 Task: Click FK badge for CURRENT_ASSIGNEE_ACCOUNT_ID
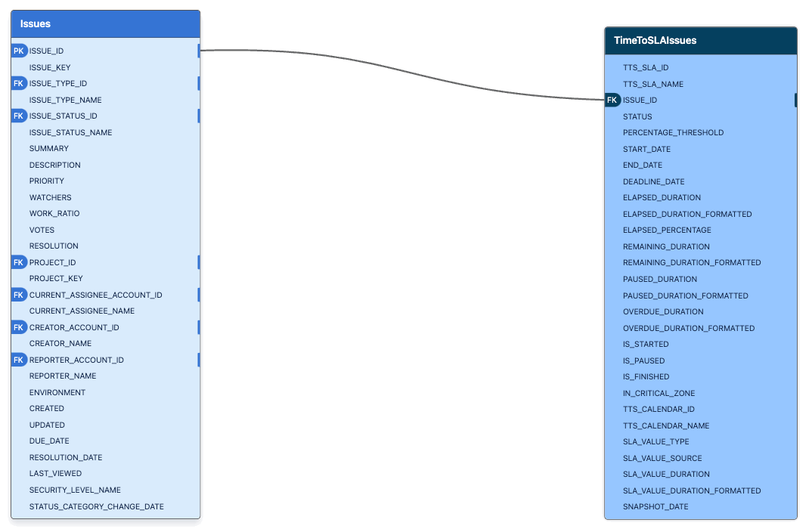[19, 295]
